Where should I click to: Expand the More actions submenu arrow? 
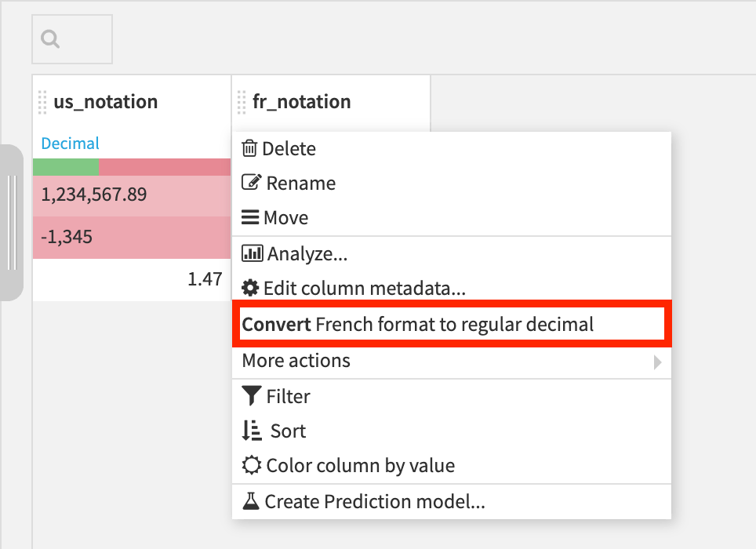click(x=657, y=362)
